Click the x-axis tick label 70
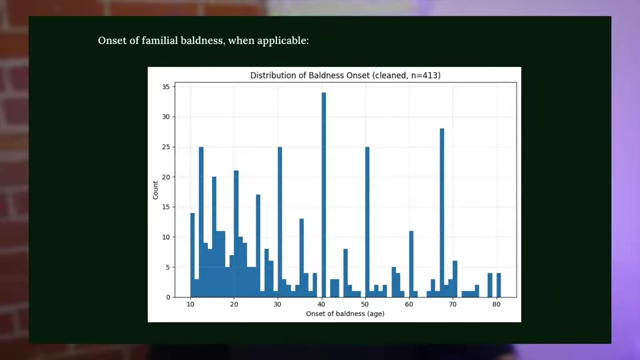The width and height of the screenshot is (640, 360). point(453,304)
